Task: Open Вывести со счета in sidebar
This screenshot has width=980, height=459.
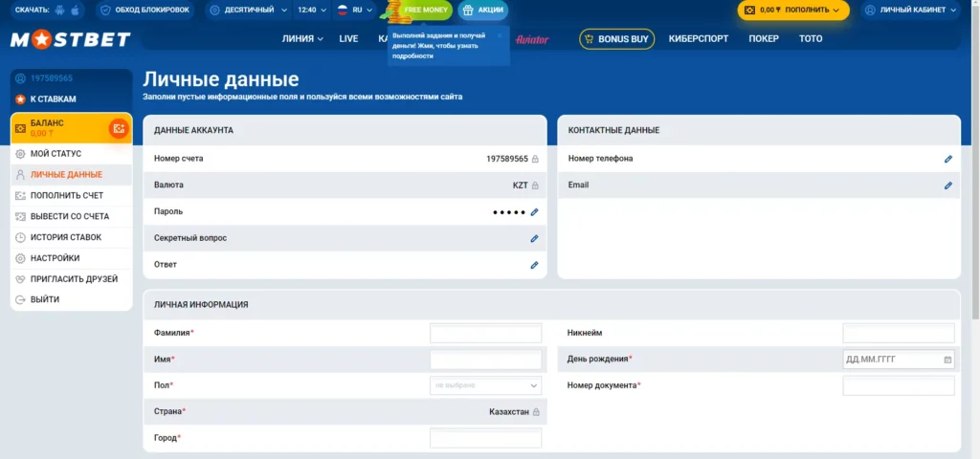Action: tap(71, 217)
